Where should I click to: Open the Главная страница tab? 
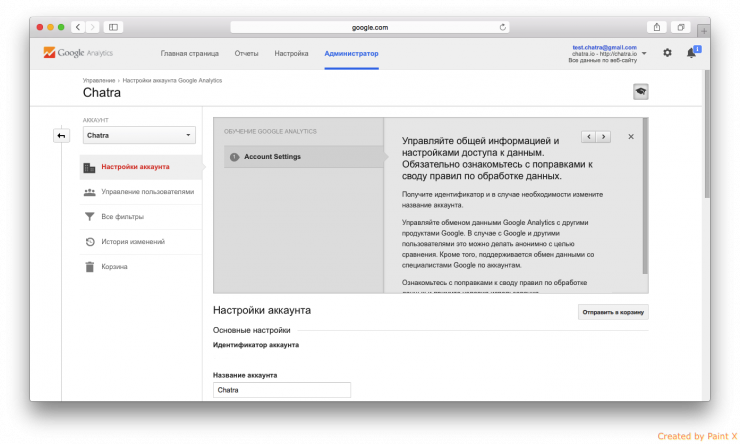point(190,53)
